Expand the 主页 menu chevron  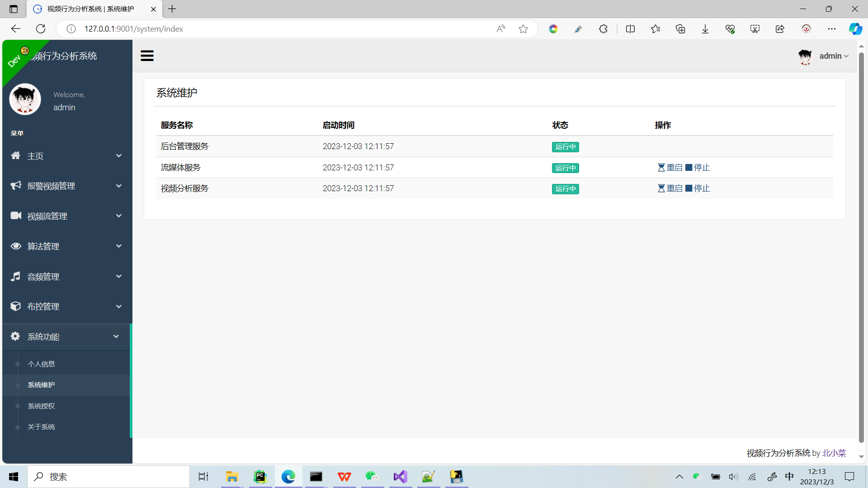tap(119, 156)
